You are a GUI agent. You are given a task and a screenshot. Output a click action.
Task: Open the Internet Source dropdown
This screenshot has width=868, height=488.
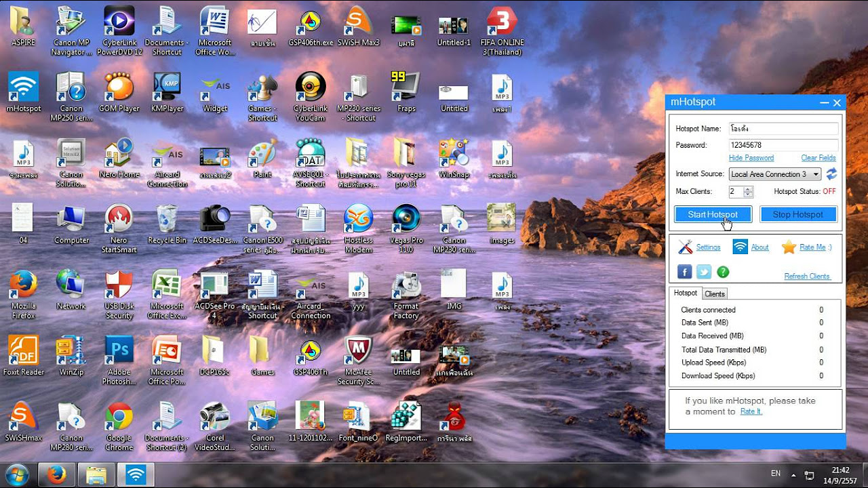click(775, 174)
